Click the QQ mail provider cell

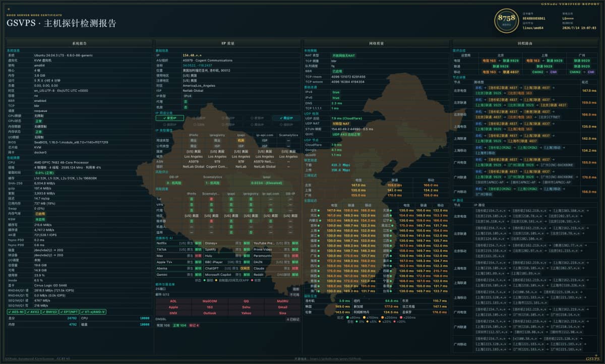pos(246,301)
